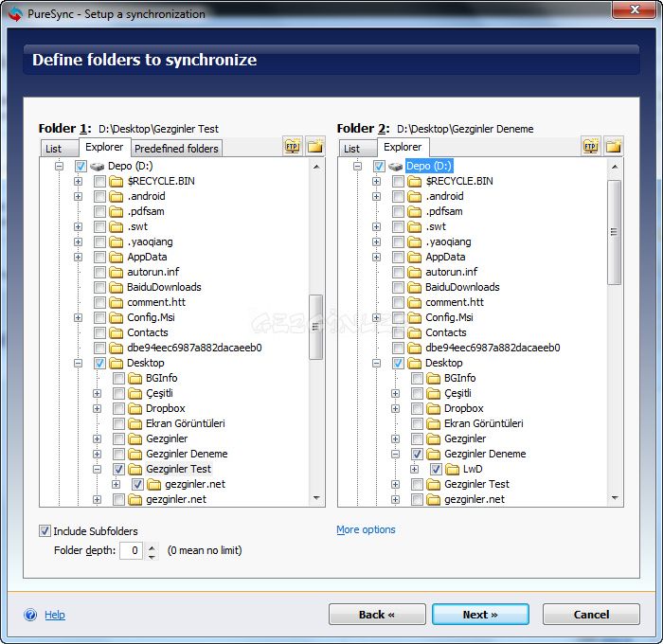Click the Depo (D:) drive icon in Folder 1
Viewport: 663px width, 644px height.
pyautogui.click(x=98, y=166)
